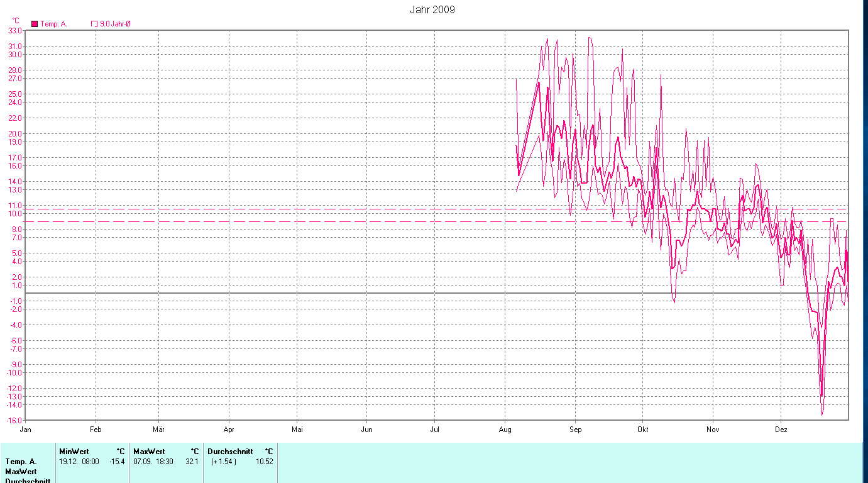Click the 'Dez' month label on the x-axis
868x483 pixels.
coord(781,430)
